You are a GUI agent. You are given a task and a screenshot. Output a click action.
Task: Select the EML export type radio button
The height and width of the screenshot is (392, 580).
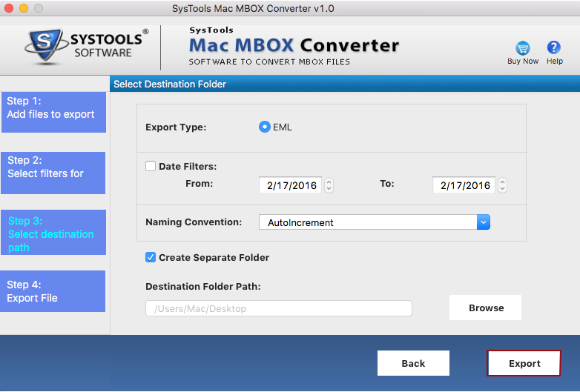click(x=265, y=127)
